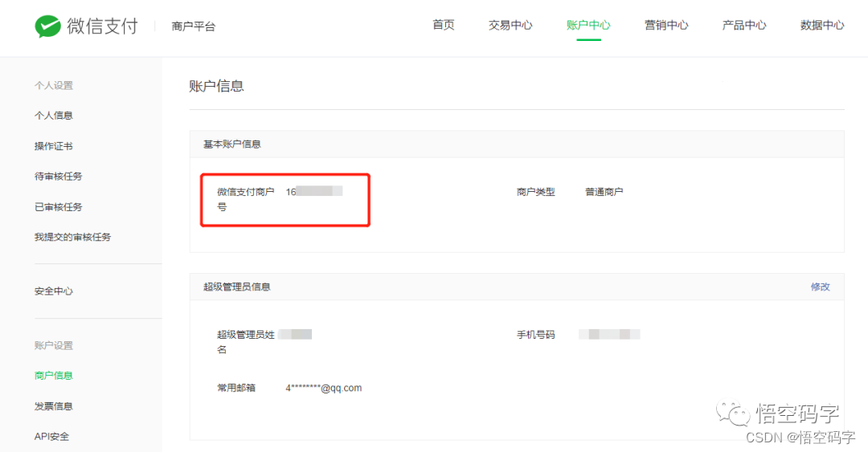This screenshot has width=868, height=452.
Task: Click the 微信支付 logo text
Action: pos(102,26)
